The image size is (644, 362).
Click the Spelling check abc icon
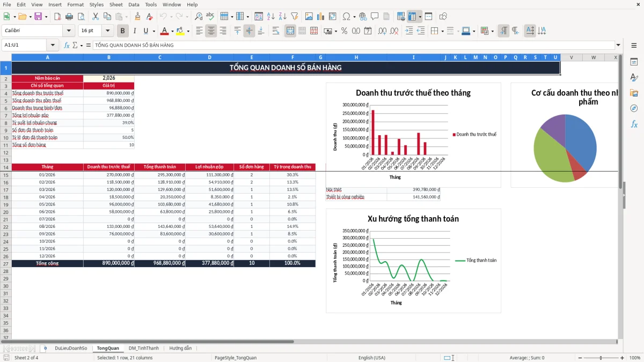coord(210,17)
